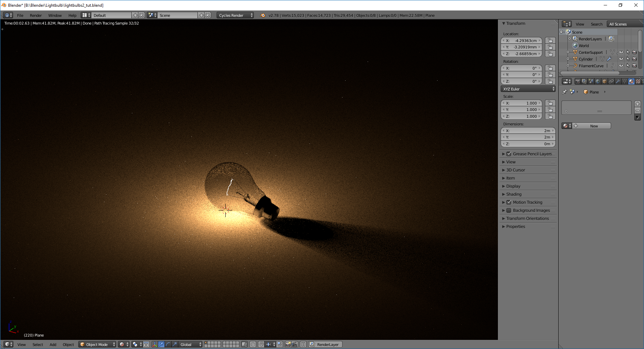Click the pin icon in Properties context
Image resolution: width=644 pixels, height=349 pixels.
[564, 92]
